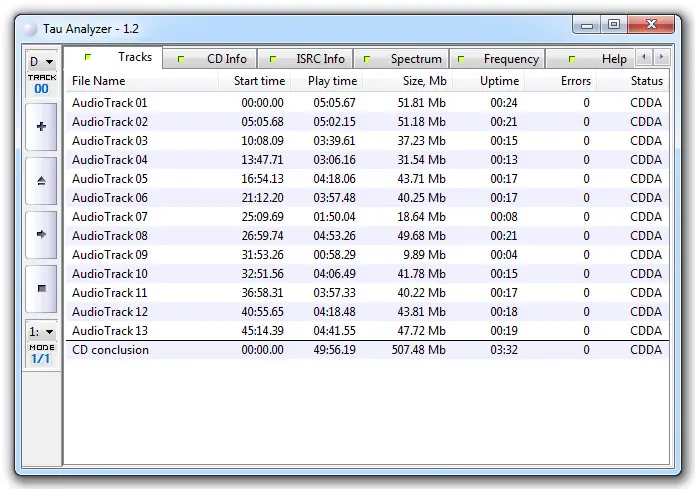
Task: Maximize the Tau Analyzer window
Action: click(x=614, y=25)
